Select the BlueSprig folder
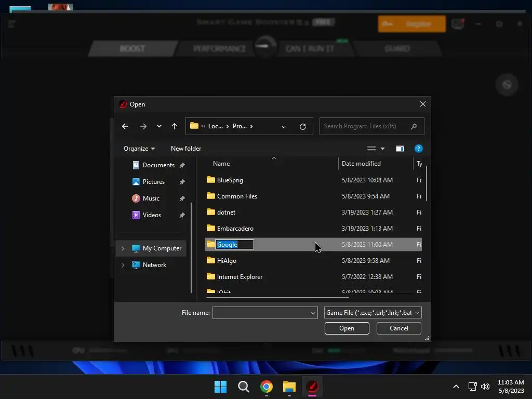The height and width of the screenshot is (399, 532). (230, 180)
